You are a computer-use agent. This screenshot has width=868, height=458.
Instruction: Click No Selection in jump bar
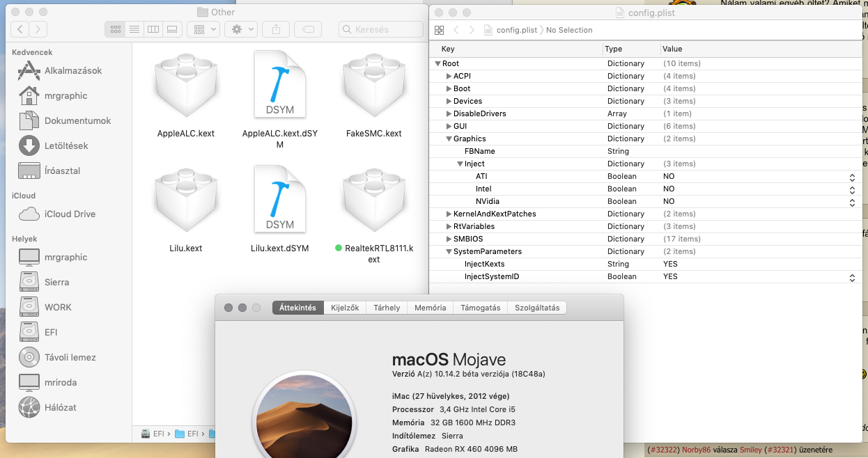point(569,30)
